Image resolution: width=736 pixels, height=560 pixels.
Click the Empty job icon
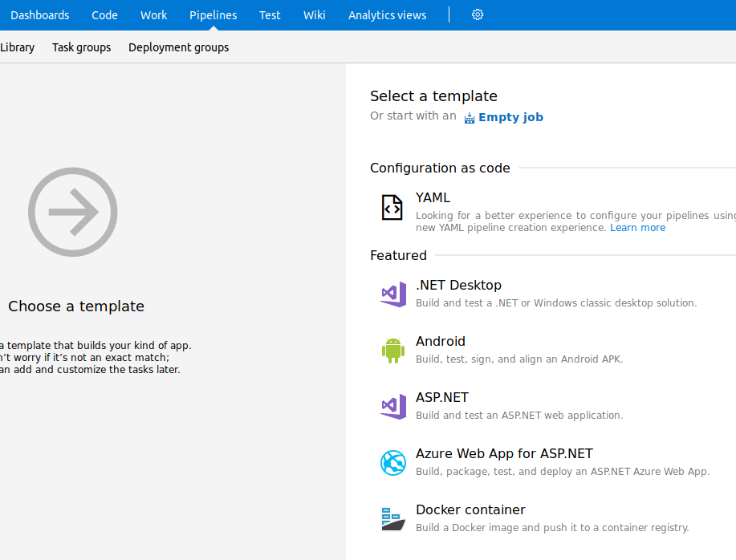470,118
